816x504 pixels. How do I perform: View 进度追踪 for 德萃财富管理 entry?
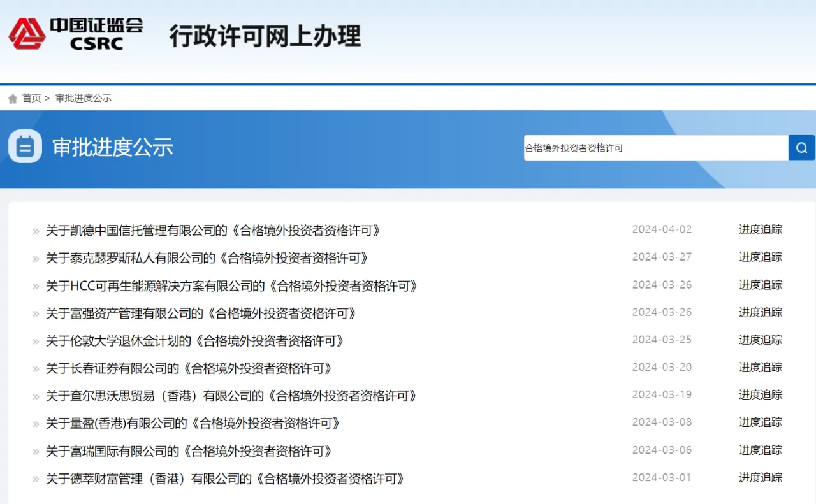pos(760,478)
